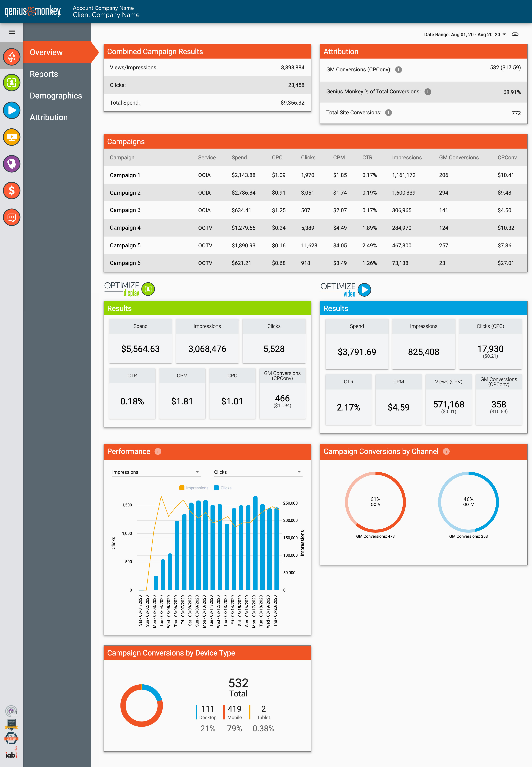Open the Date Range dropdown
The image size is (532, 767).
(465, 34)
